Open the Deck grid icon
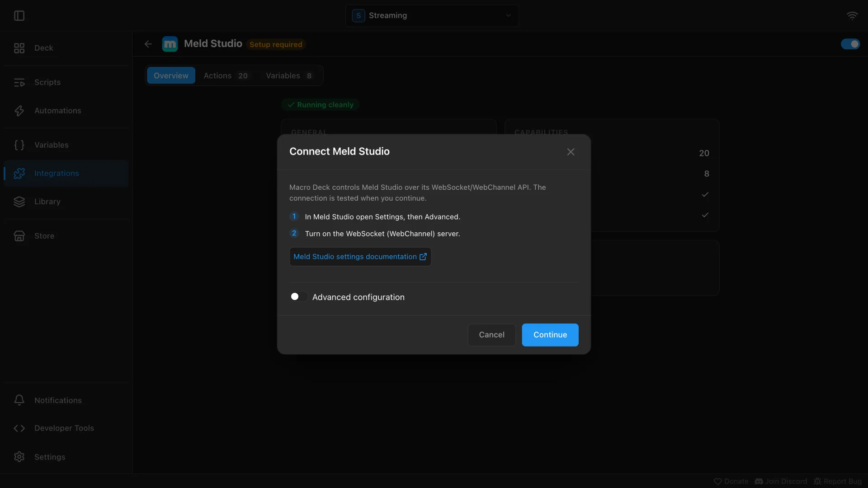Screen dimensions: 868x488 (19, 48)
